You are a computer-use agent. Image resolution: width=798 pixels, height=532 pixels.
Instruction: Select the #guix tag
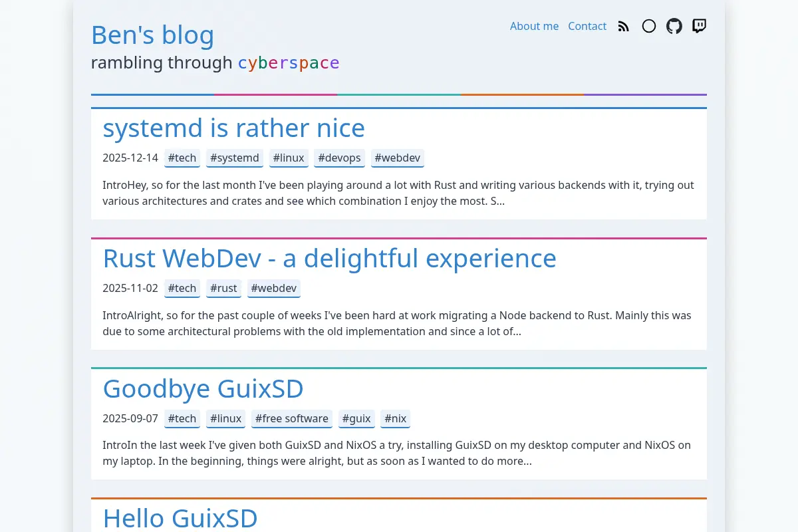356,418
